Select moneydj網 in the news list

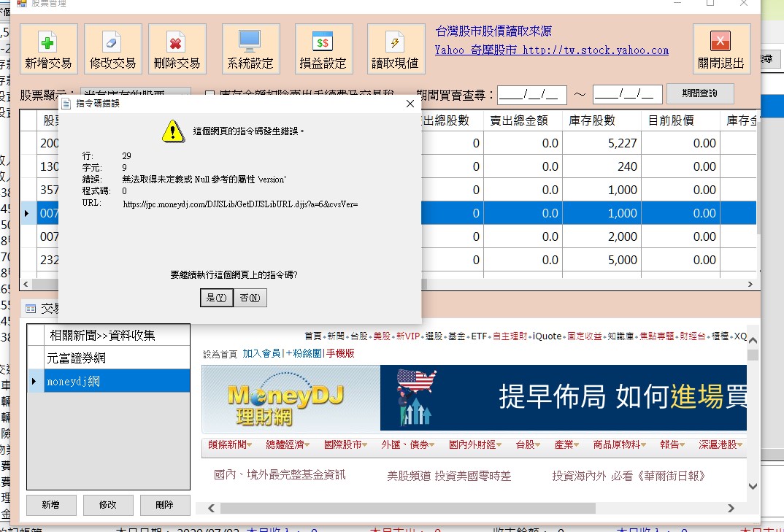point(117,381)
